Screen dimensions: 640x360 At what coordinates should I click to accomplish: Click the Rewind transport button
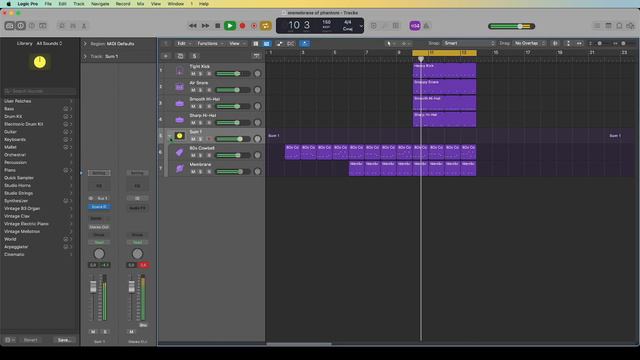click(193, 26)
